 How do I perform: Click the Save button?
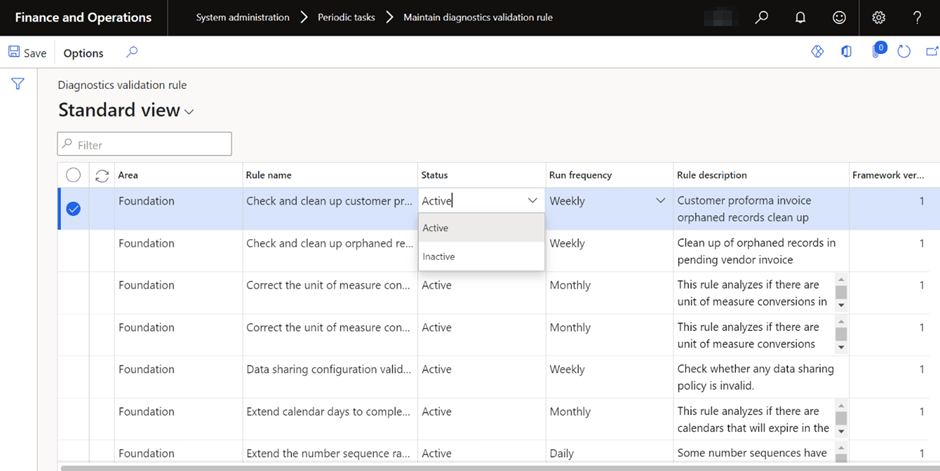27,53
